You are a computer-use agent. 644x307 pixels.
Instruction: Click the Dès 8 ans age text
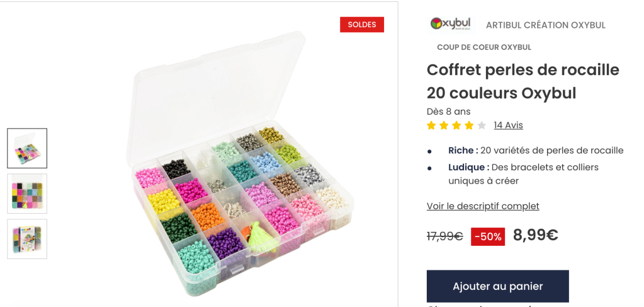tap(448, 112)
